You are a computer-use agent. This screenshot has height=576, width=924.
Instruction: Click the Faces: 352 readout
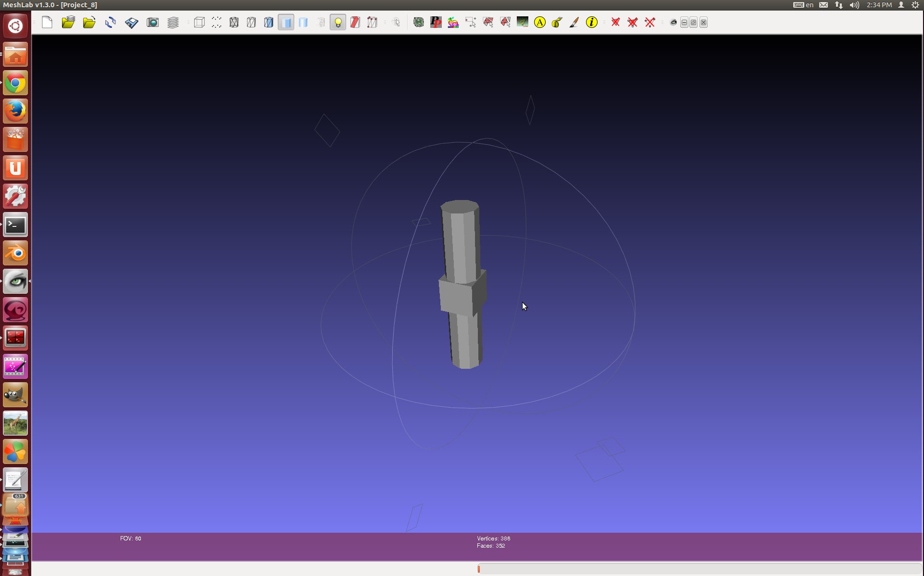[x=491, y=546]
